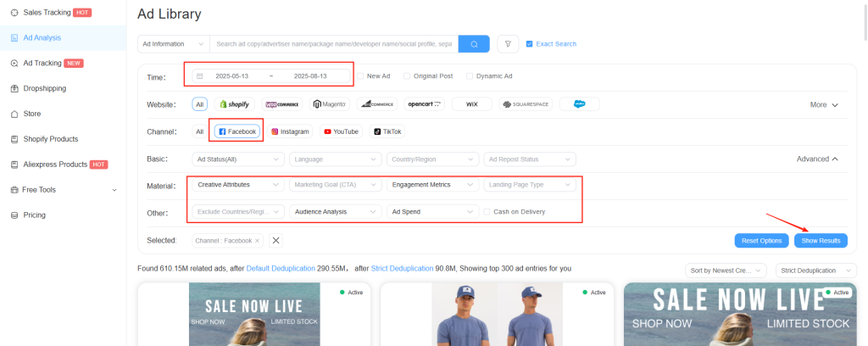Select All in Channel row
868x346 pixels.
(200, 131)
